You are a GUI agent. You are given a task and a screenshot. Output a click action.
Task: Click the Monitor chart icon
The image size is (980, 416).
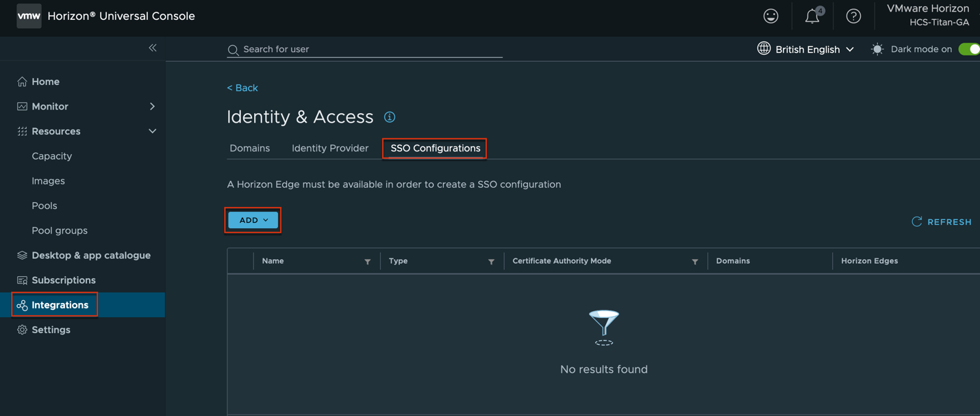[22, 106]
